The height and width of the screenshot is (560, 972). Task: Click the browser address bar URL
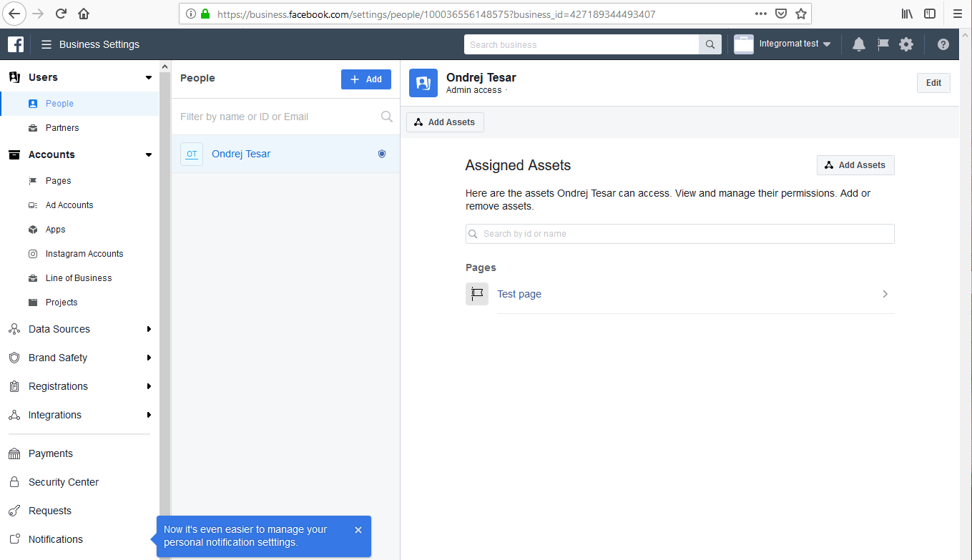click(x=436, y=14)
